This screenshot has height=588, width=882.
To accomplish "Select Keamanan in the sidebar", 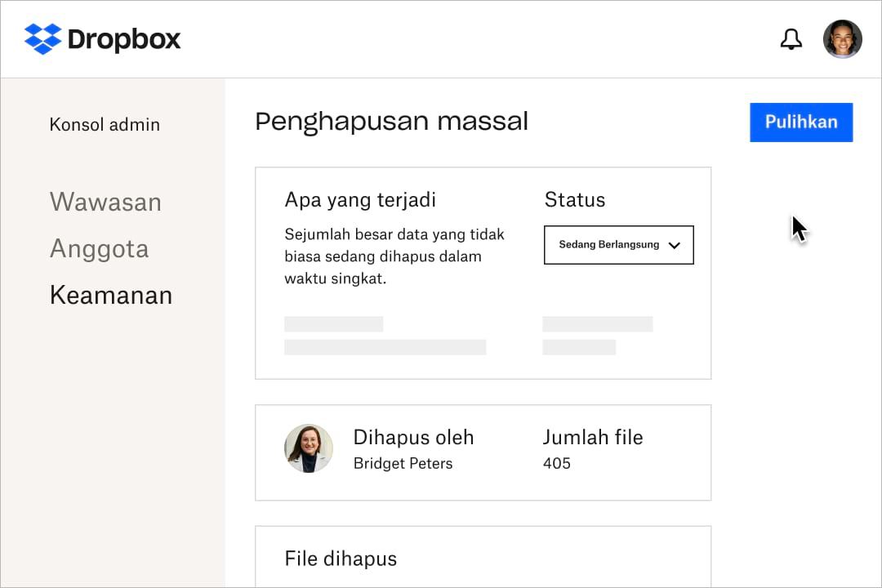I will click(111, 295).
